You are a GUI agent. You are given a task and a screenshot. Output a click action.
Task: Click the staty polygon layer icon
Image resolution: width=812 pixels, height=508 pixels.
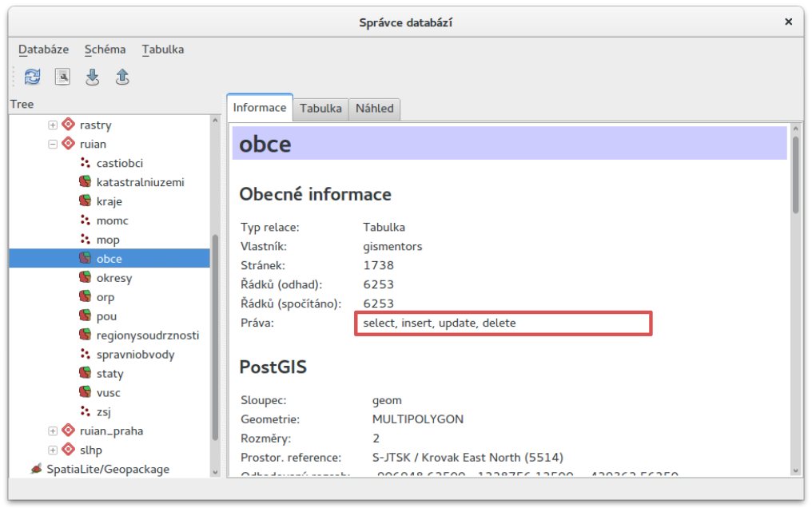pos(85,373)
